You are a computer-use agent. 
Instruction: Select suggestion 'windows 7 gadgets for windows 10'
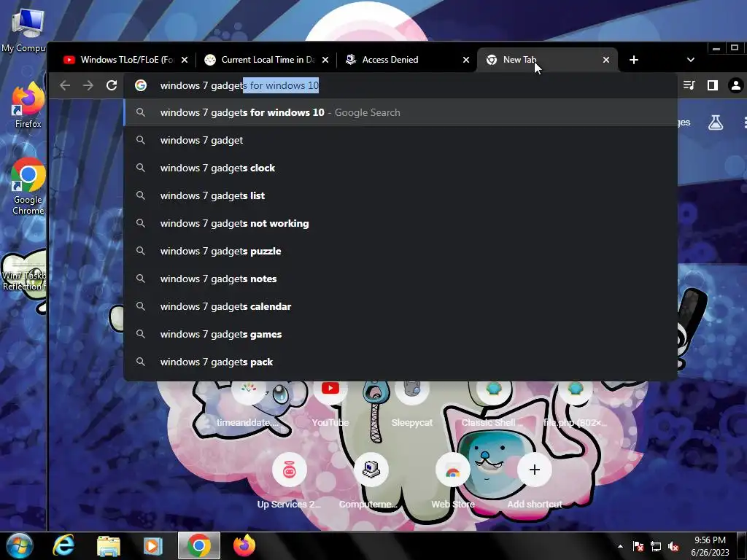pyautogui.click(x=400, y=112)
